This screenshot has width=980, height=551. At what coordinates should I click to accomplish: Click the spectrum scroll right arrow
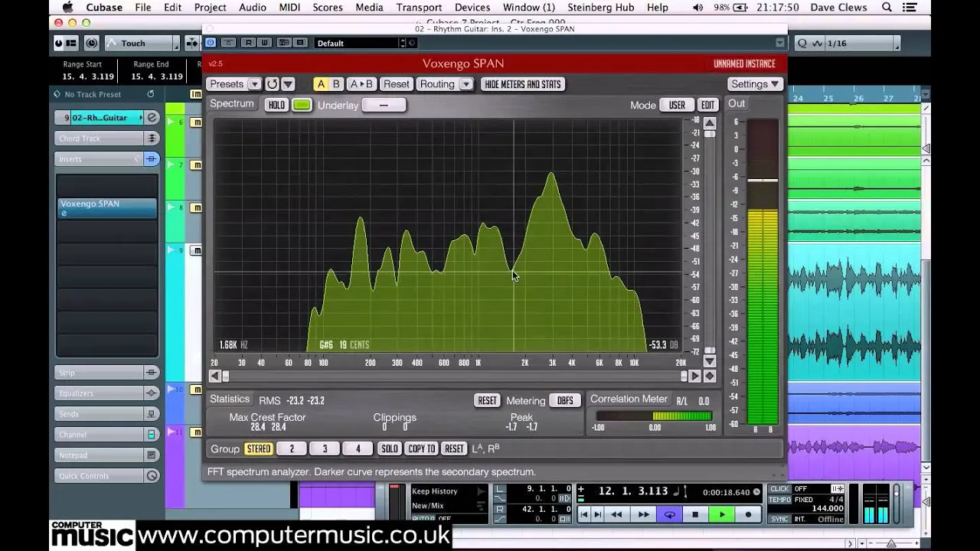coord(694,376)
